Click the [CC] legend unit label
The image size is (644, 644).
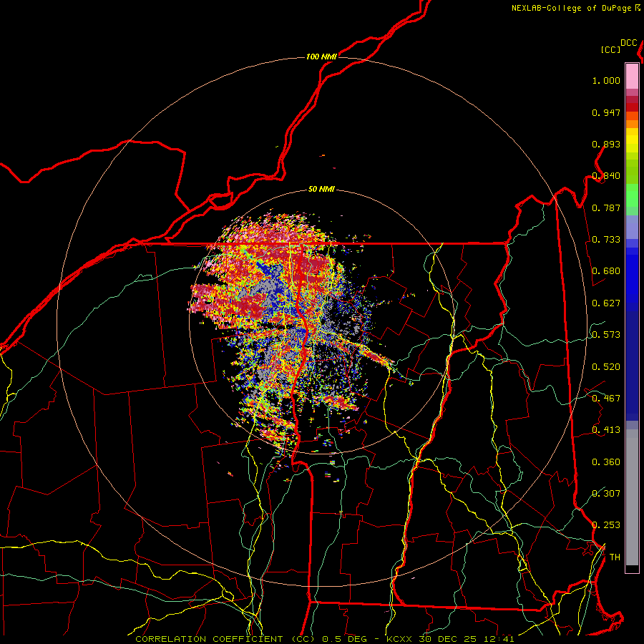coord(610,49)
